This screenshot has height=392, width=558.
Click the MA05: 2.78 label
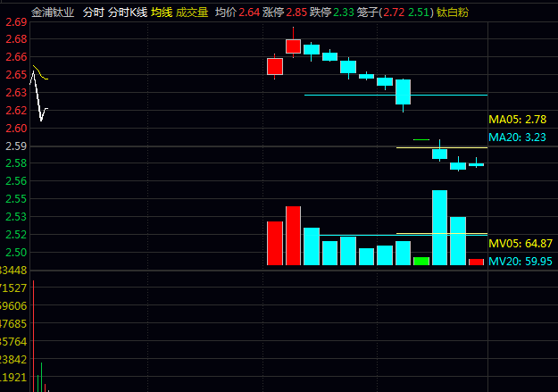tap(518, 120)
